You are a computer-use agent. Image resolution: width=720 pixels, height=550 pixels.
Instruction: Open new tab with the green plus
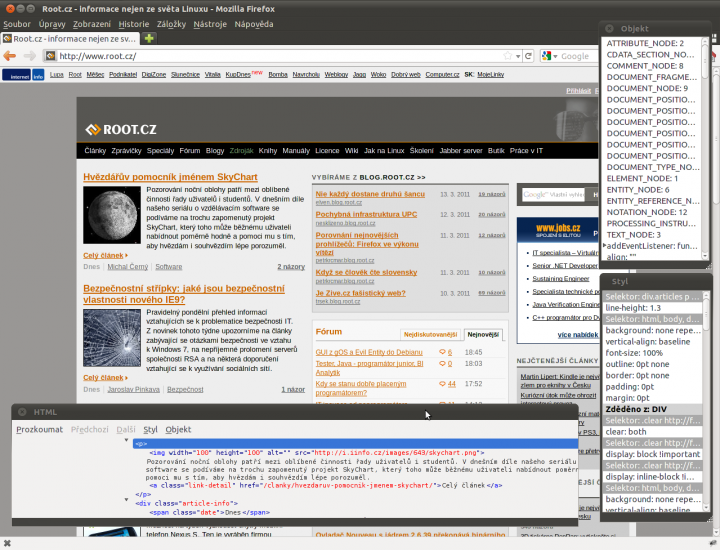pos(149,39)
